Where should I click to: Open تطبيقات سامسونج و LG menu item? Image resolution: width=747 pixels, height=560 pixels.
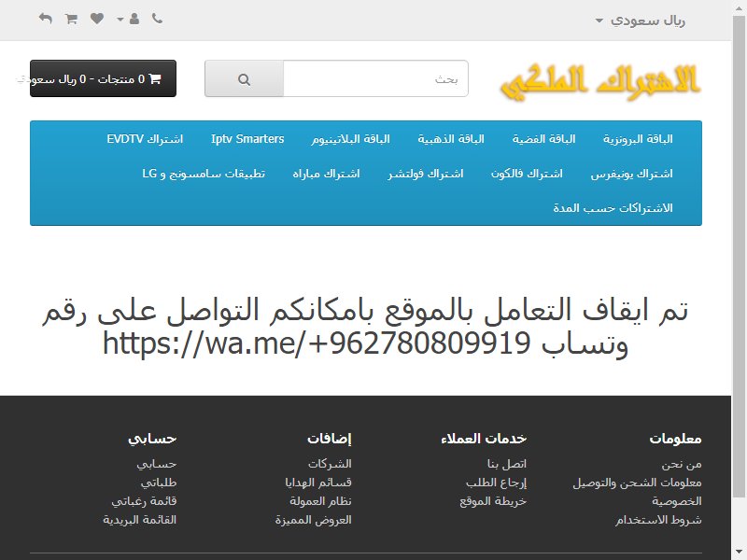pos(204,174)
